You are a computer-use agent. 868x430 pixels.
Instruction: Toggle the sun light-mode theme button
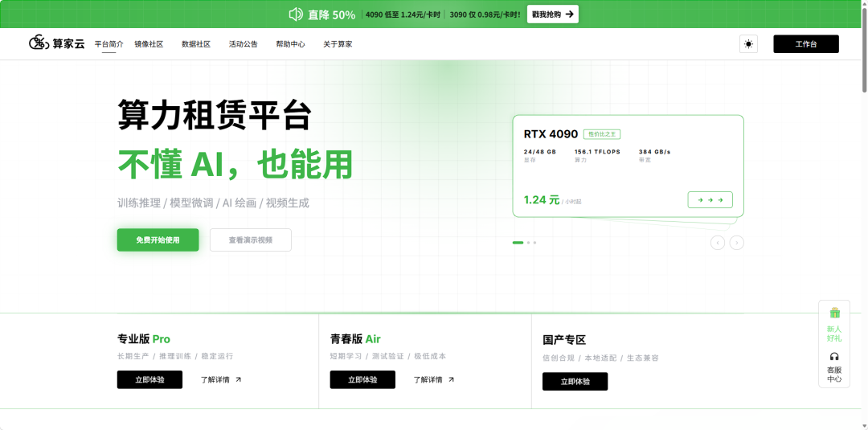pyautogui.click(x=748, y=43)
